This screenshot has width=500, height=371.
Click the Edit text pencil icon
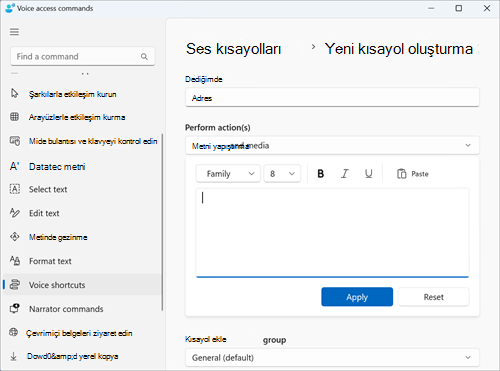(x=15, y=213)
